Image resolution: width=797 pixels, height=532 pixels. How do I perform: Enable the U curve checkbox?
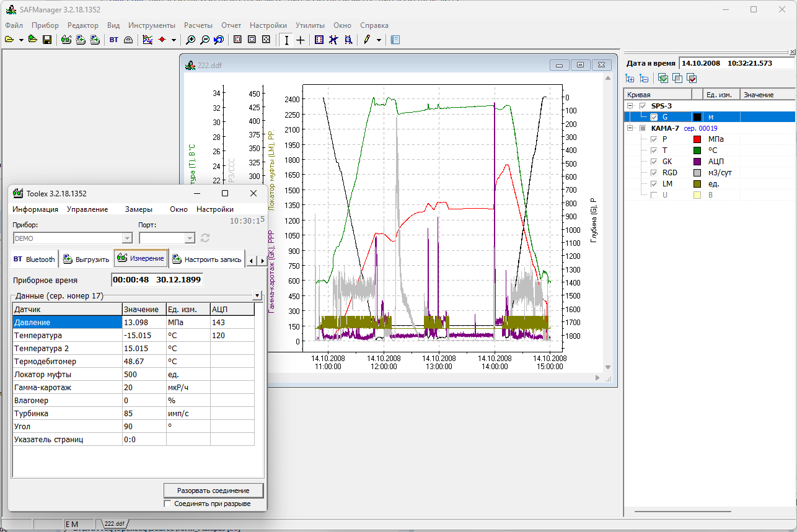tap(654, 195)
